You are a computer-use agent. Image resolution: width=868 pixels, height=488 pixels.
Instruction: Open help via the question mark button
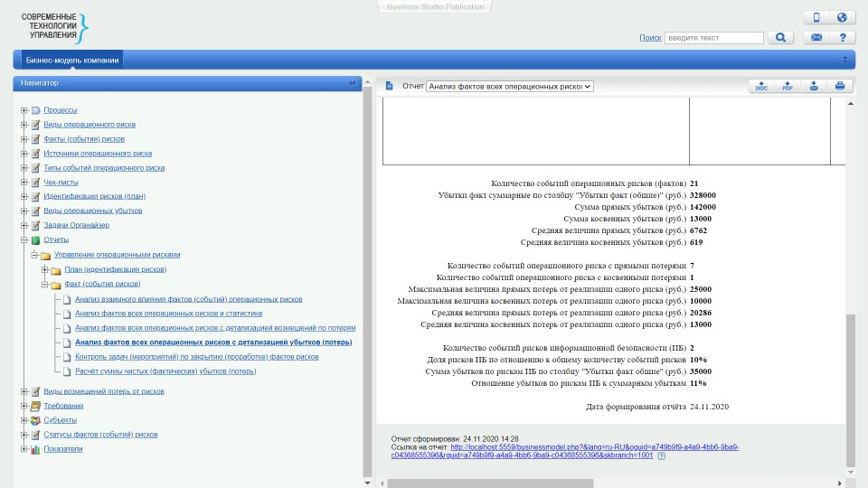(842, 38)
